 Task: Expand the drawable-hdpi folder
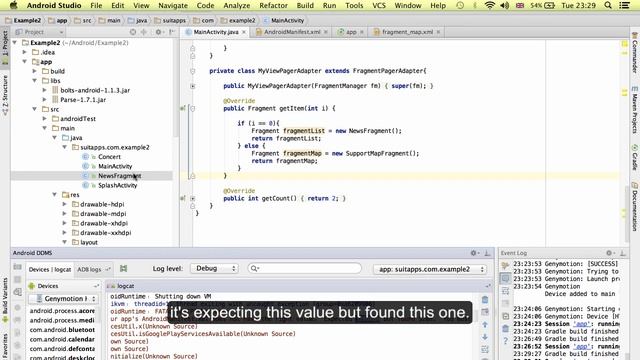click(x=64, y=204)
